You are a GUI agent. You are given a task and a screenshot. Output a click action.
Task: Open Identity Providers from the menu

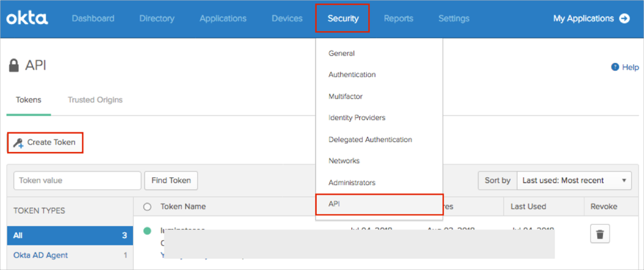pyautogui.click(x=357, y=117)
